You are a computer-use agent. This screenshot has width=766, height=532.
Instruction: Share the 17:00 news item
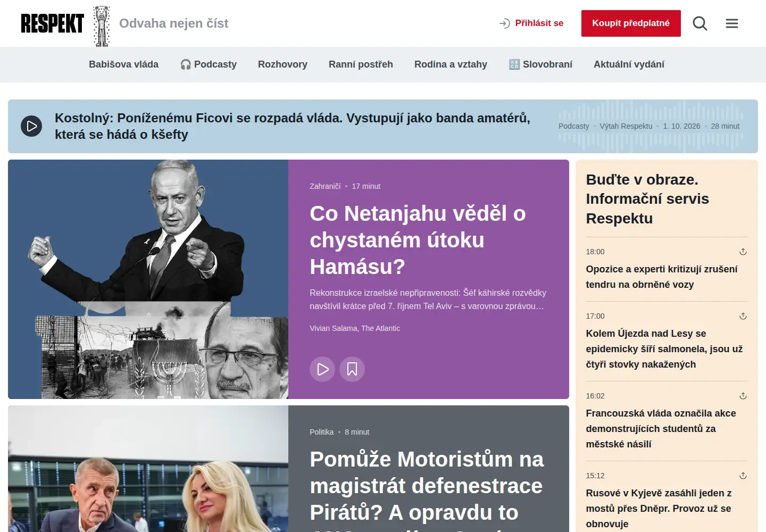click(x=743, y=316)
